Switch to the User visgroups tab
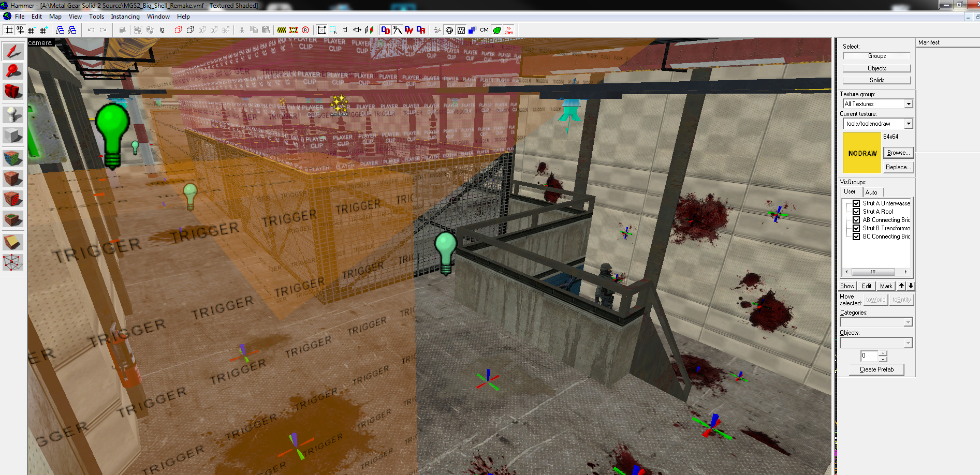Screen dimensions: 980x475 (850, 191)
